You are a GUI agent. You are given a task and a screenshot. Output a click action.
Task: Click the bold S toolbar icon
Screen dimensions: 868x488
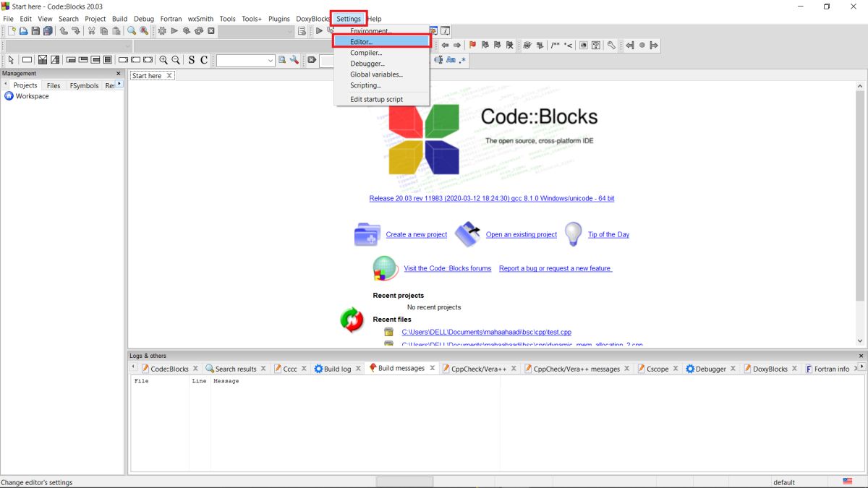click(x=192, y=60)
